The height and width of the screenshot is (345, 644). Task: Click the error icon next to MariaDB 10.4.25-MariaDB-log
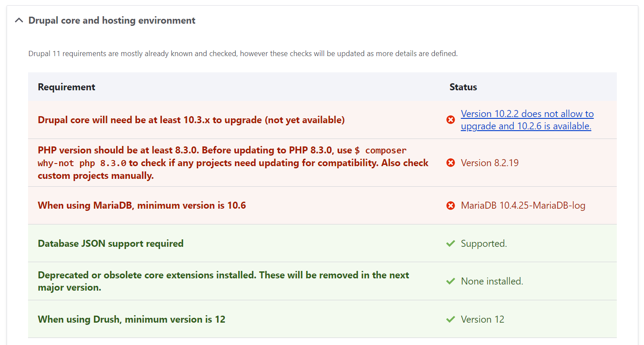click(x=451, y=205)
